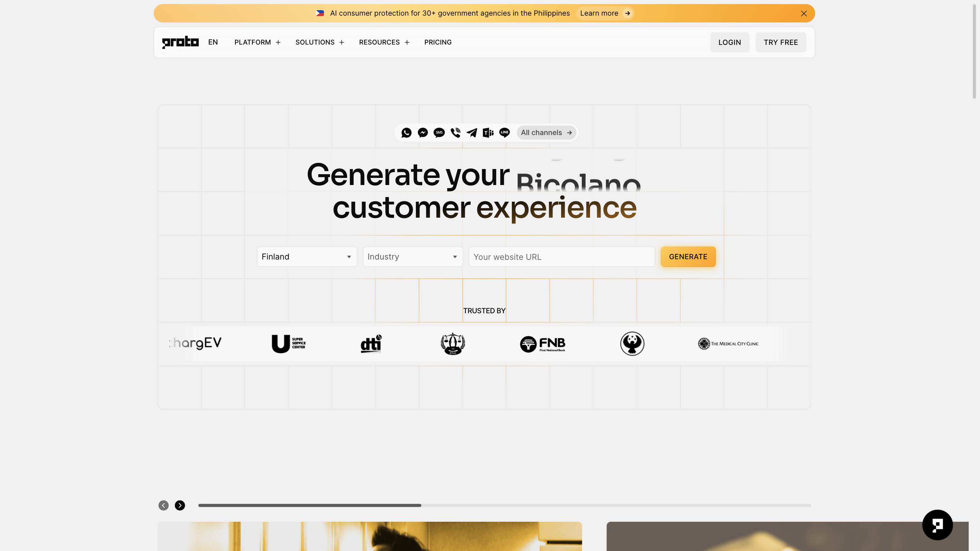Click the Telegram channel icon
Image resolution: width=980 pixels, height=551 pixels.
click(472, 133)
